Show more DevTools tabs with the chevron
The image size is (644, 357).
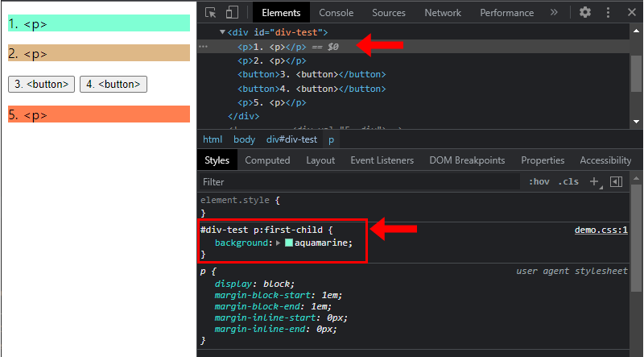tap(554, 12)
